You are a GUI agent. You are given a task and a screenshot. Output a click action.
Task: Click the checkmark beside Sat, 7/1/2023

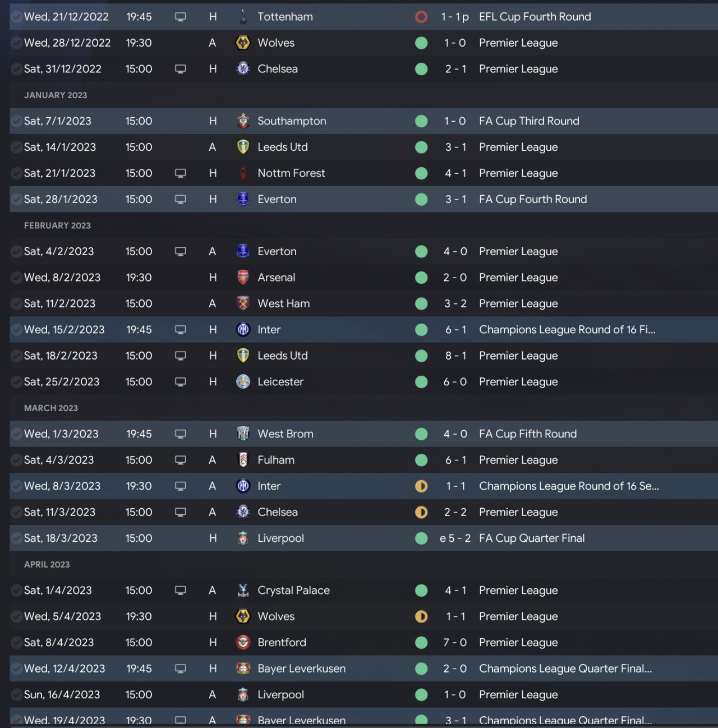click(x=17, y=121)
